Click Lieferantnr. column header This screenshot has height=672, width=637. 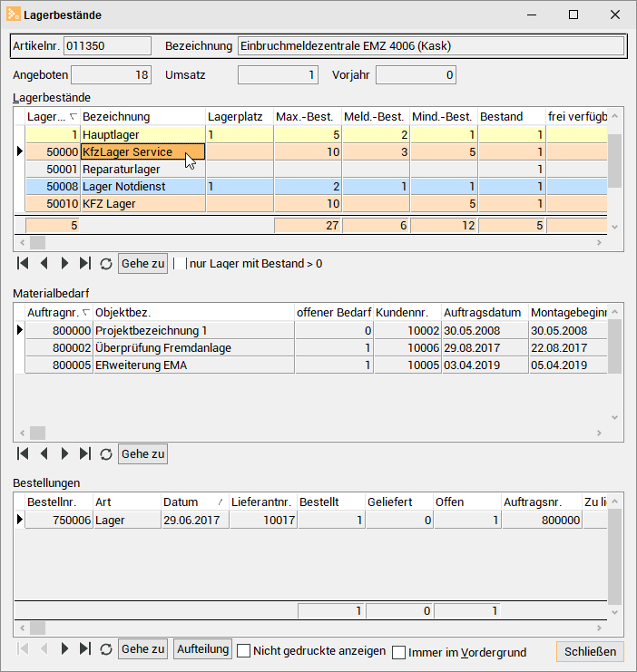pyautogui.click(x=263, y=502)
